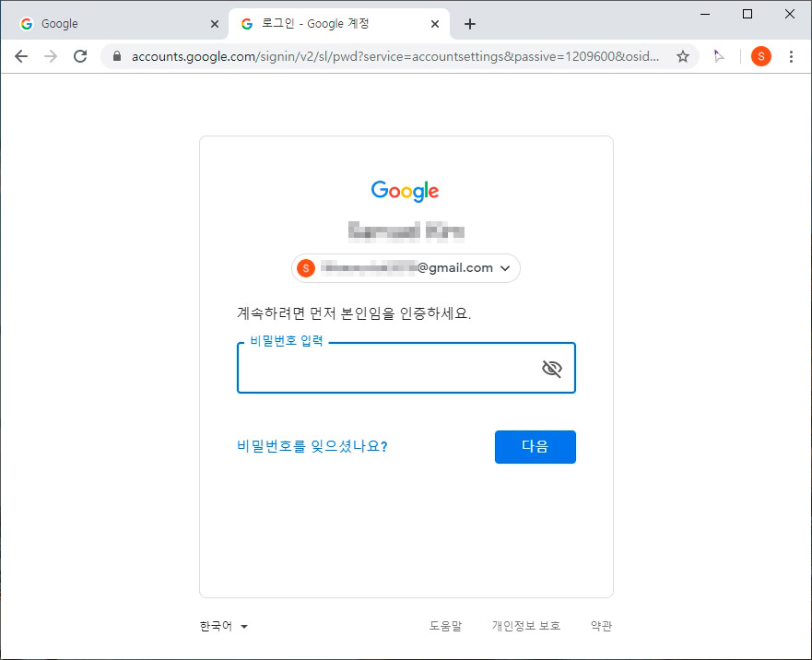Click the 다음 button

[535, 446]
